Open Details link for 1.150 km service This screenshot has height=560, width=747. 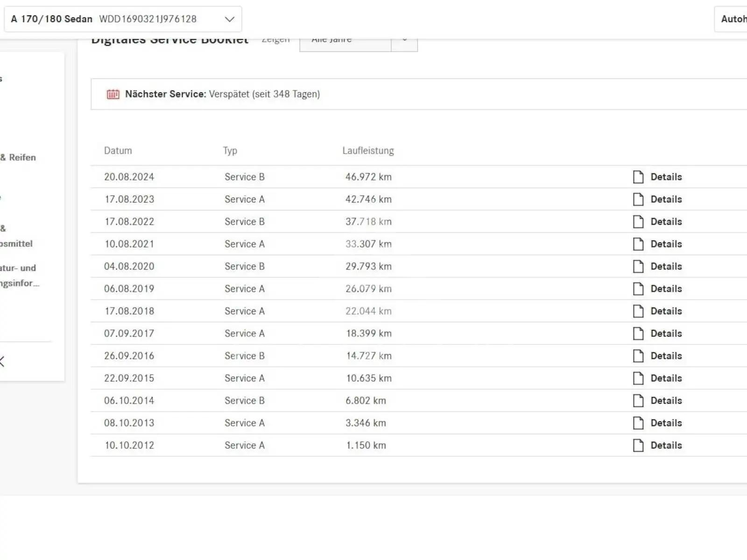coord(666,446)
